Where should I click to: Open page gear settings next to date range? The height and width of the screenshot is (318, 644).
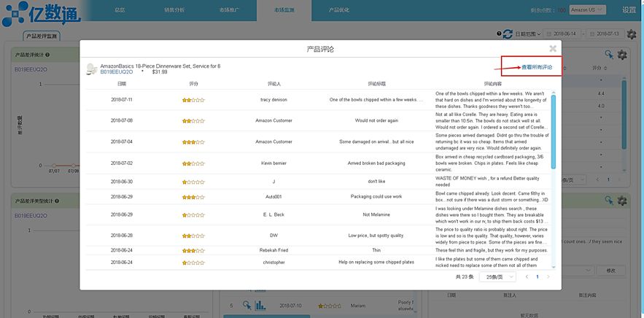tap(632, 34)
